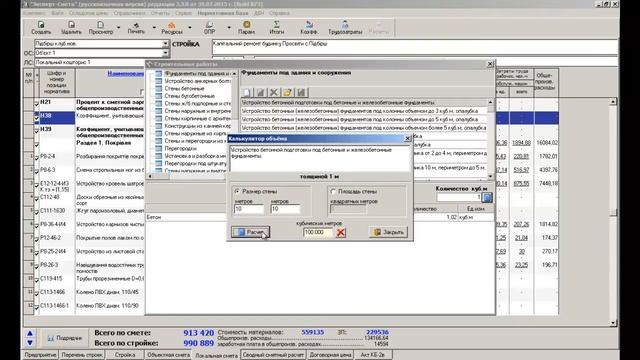The image size is (640, 360).
Task: Select the фундаментов под колонны более 5 куб.м row
Action: [x=364, y=128]
